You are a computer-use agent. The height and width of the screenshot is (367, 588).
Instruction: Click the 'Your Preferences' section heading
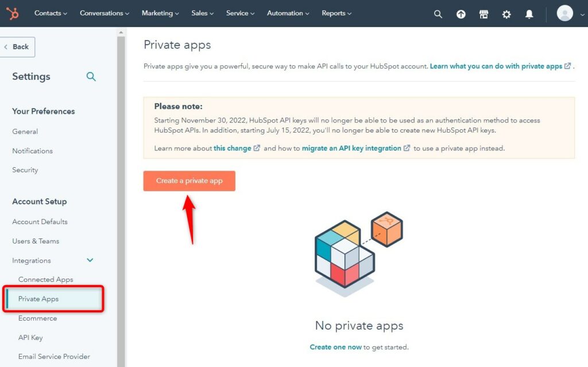(x=44, y=111)
